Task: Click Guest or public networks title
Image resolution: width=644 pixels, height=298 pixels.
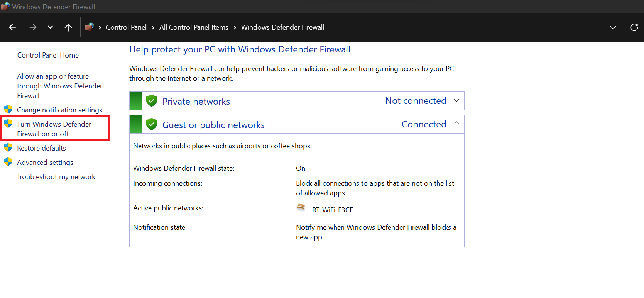Action: 213,125
